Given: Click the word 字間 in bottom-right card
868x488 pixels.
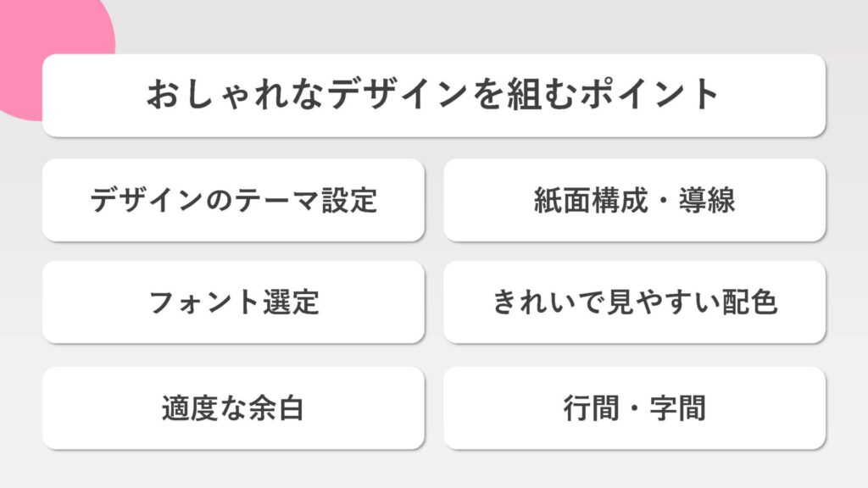Looking at the screenshot, I should [677, 408].
